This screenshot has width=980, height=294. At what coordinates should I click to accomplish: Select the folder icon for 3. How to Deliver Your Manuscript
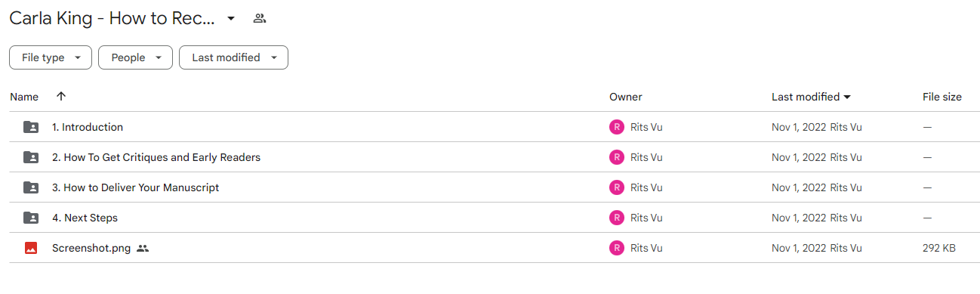tap(31, 187)
